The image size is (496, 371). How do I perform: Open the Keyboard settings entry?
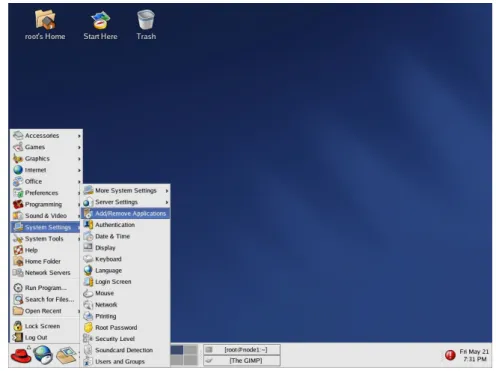(125, 259)
